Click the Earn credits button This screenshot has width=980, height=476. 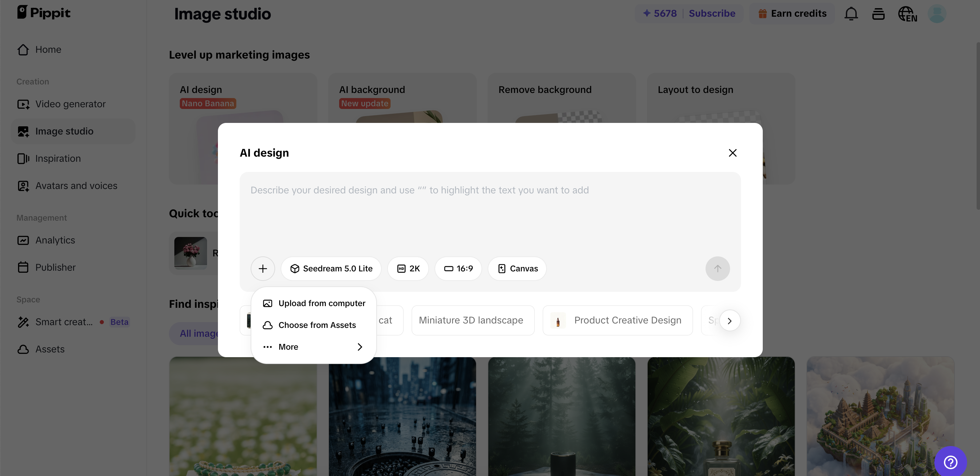click(792, 14)
